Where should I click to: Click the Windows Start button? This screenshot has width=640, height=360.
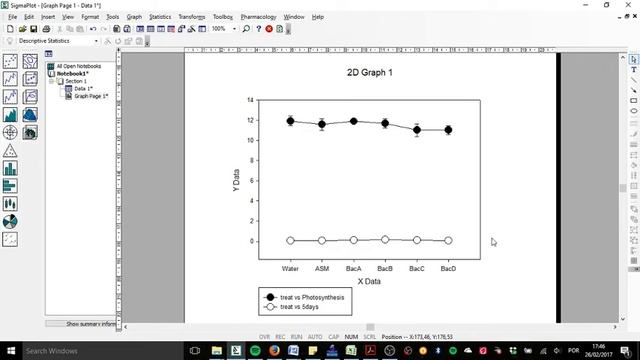[11, 351]
